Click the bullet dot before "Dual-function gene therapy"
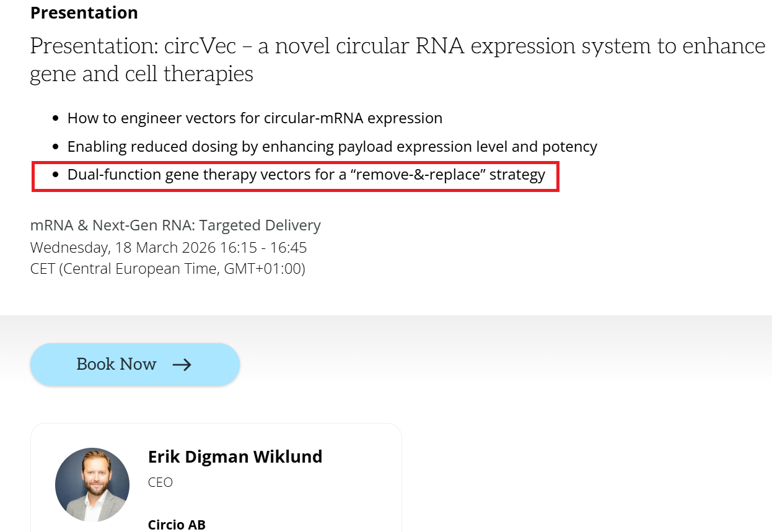This screenshot has width=772, height=532. tap(56, 175)
